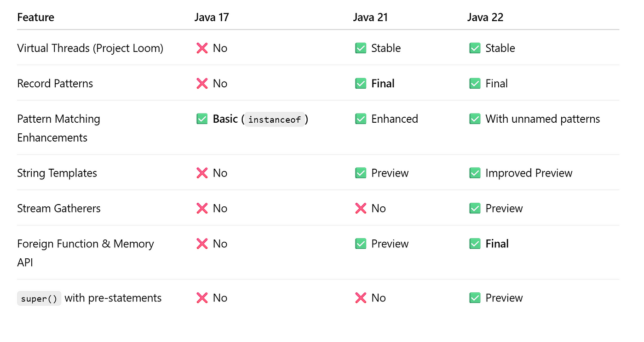The height and width of the screenshot is (342, 644).
Task: Click the instanceof code snippet
Action: pyautogui.click(x=275, y=120)
